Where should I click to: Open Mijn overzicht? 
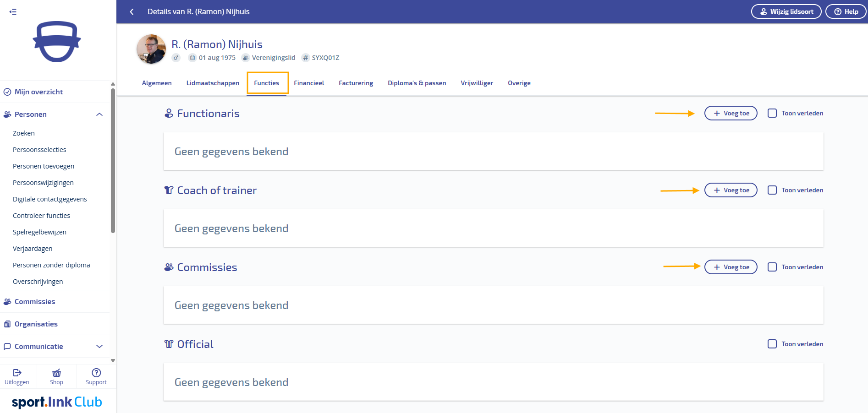point(38,92)
